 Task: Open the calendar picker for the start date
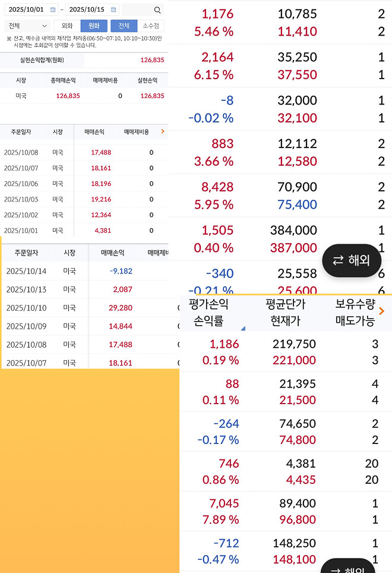[x=52, y=10]
